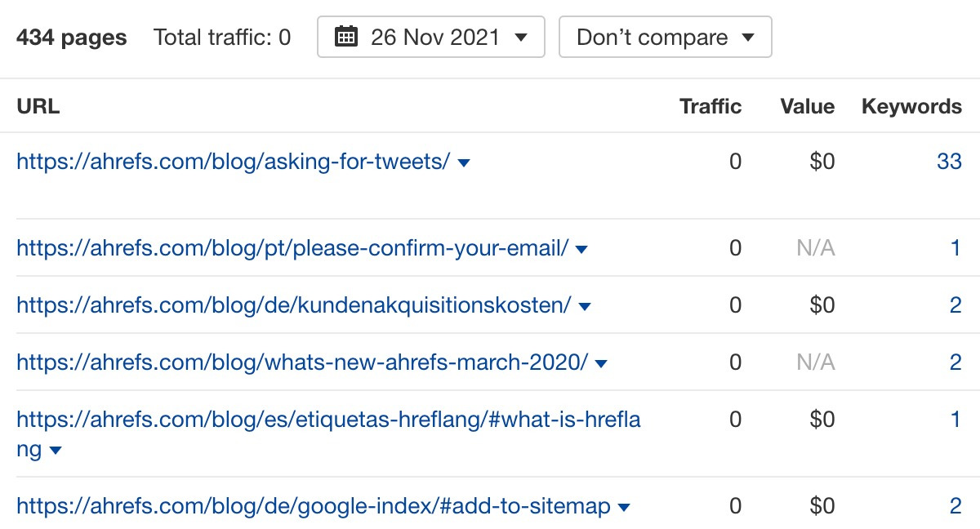Image resolution: width=980 pixels, height=529 pixels.
Task: Click the 434 pages count label
Action: (x=69, y=37)
